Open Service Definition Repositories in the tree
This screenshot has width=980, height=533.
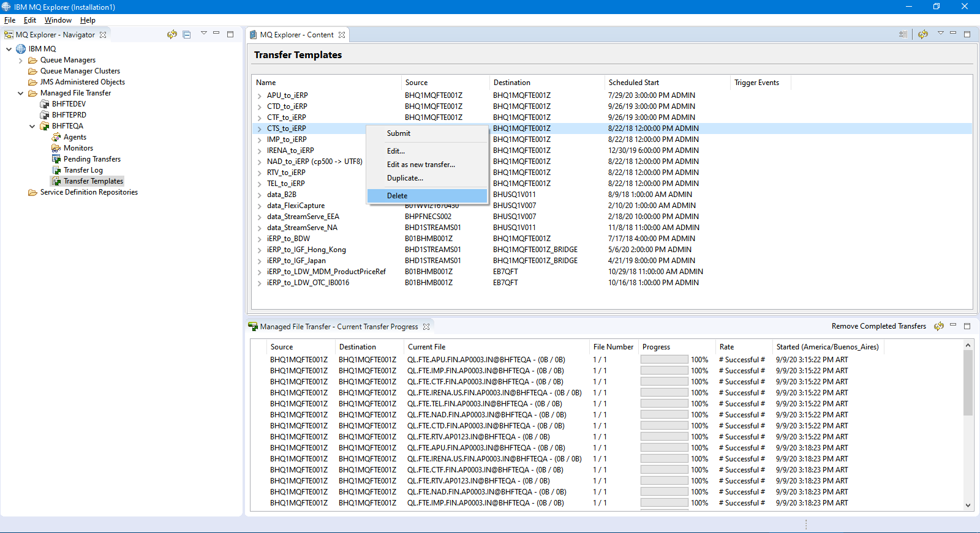(x=89, y=192)
